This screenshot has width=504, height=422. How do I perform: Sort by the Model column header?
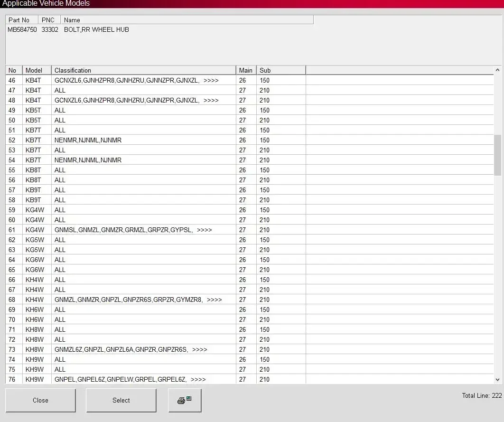(x=37, y=70)
